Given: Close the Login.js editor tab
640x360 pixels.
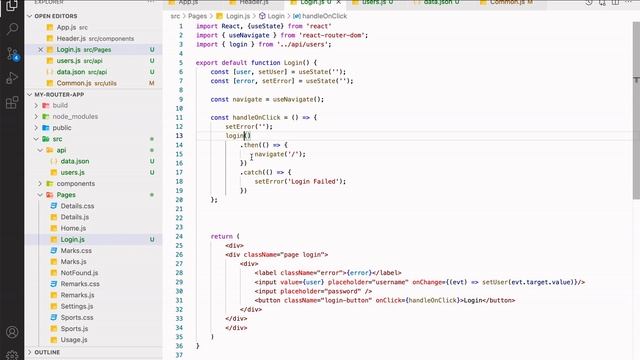Looking at the screenshot, I should (x=339, y=2).
